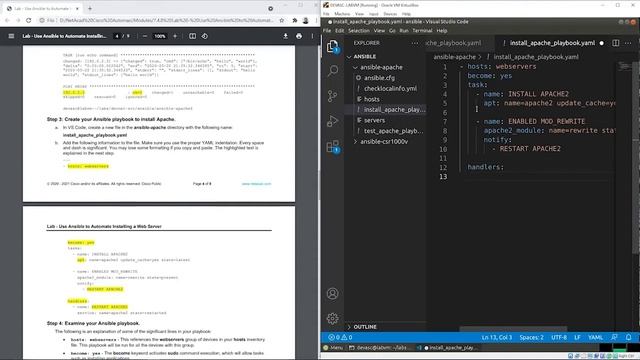This screenshot has width=640, height=360.
Task: Open a new Chrome tab
Action: click(x=90, y=8)
